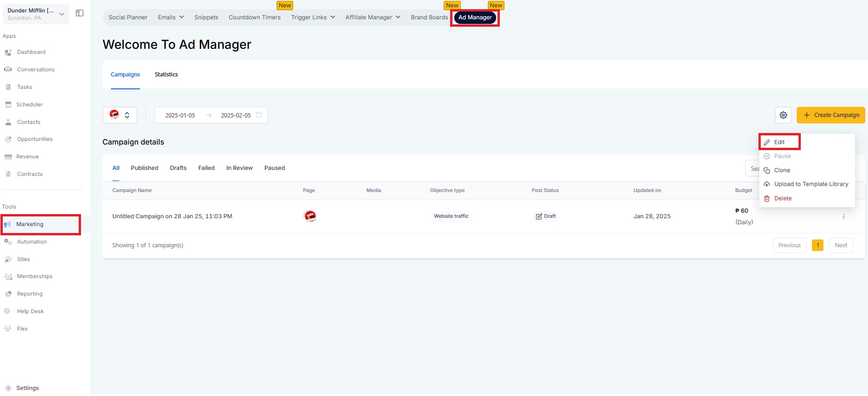Open Settings at sidebar bottom

[x=28, y=388]
